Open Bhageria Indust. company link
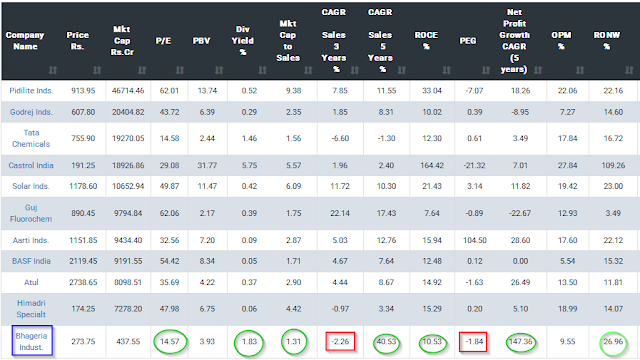 tap(31, 342)
